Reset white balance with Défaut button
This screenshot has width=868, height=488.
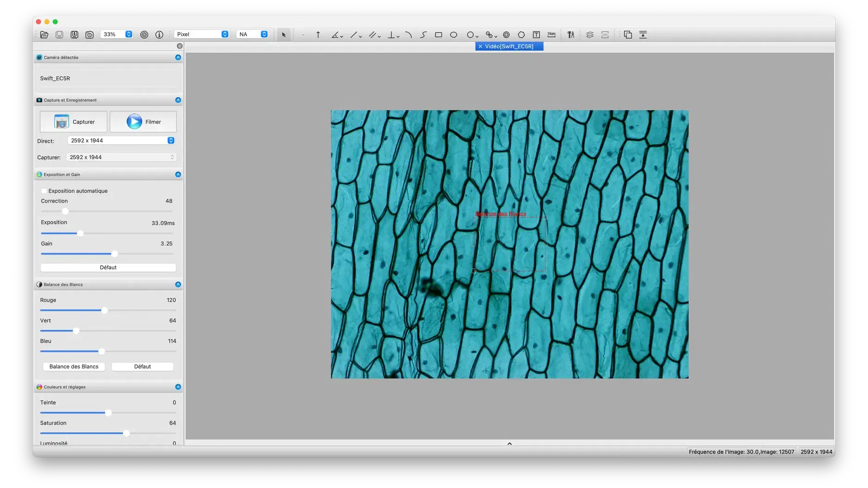[x=143, y=367]
